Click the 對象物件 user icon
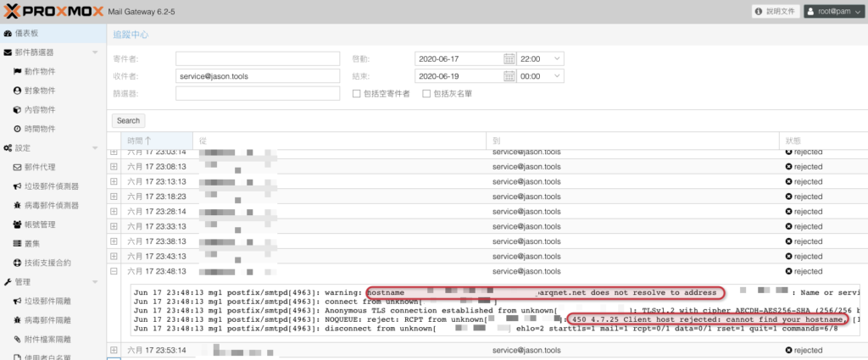The image size is (868, 360). (17, 91)
